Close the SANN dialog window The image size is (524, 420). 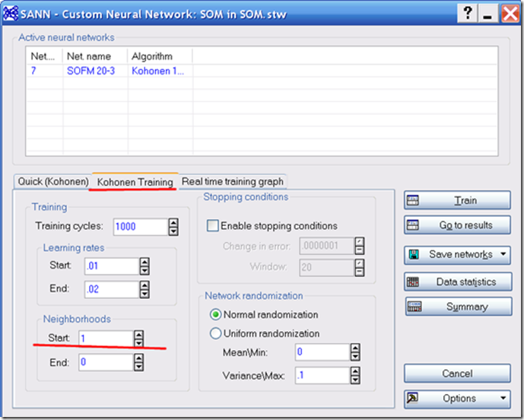[510, 14]
